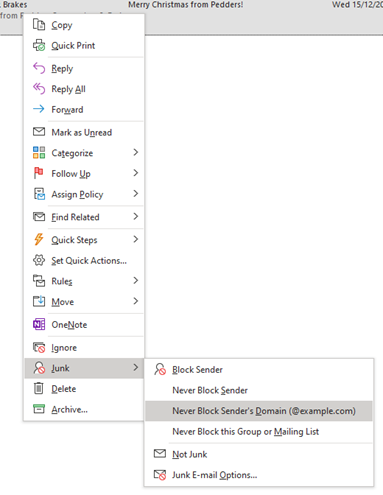The width and height of the screenshot is (383, 495).
Task: Click the purple OneNote icon
Action: coord(39,324)
